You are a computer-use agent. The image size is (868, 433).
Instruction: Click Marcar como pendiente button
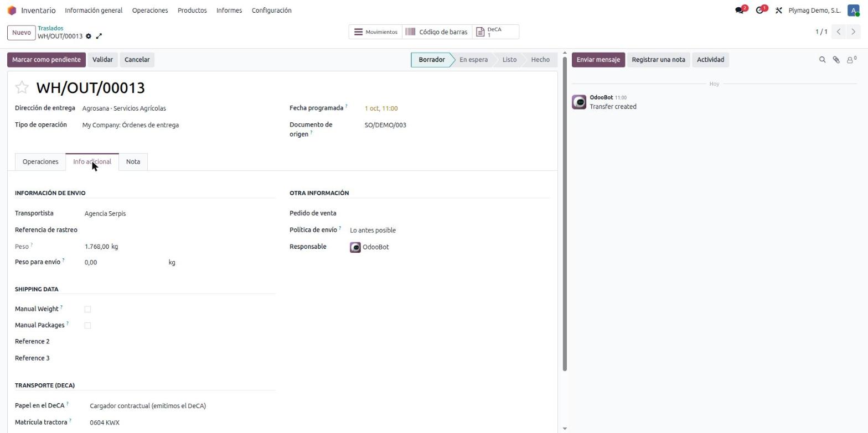46,60
